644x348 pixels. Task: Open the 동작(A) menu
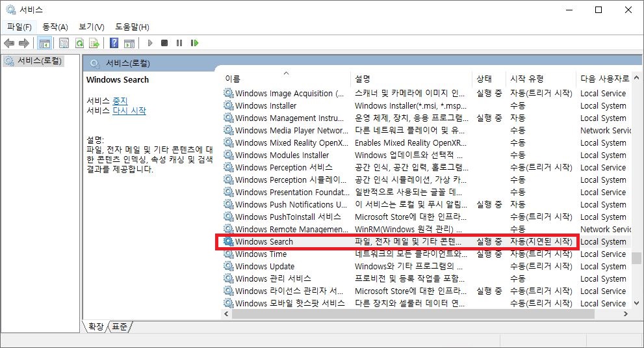pos(55,27)
